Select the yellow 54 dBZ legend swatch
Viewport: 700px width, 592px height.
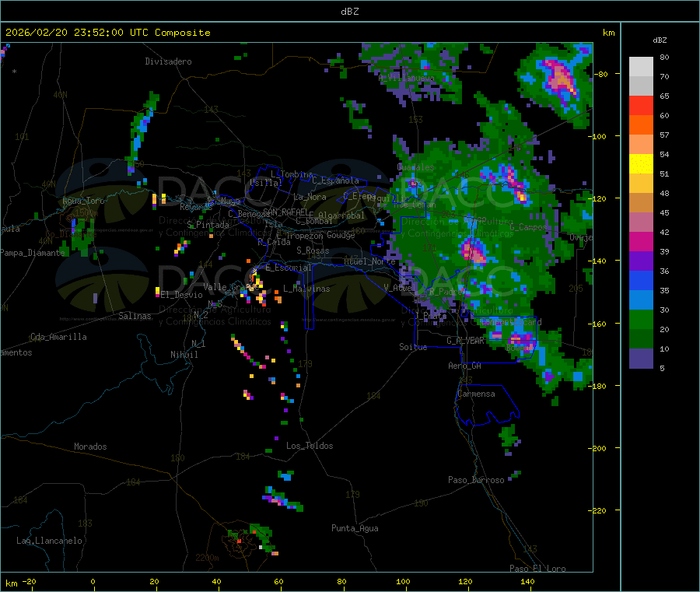point(641,164)
